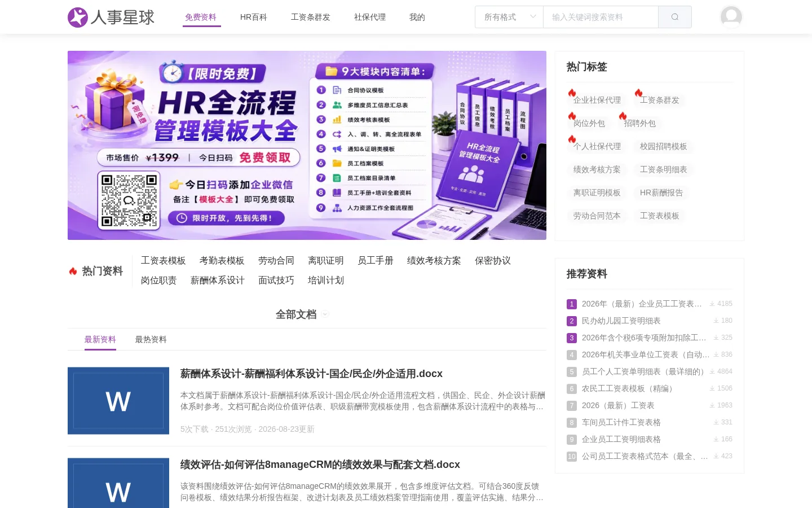
Task: Open the 薪酬体系设计 hot resource link
Action: 218,280
